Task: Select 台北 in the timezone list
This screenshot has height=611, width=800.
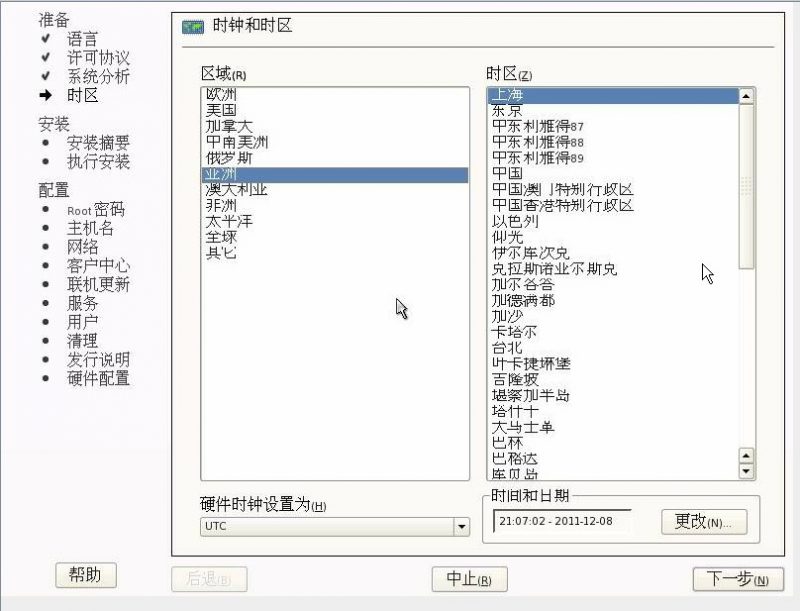Action: (x=508, y=348)
